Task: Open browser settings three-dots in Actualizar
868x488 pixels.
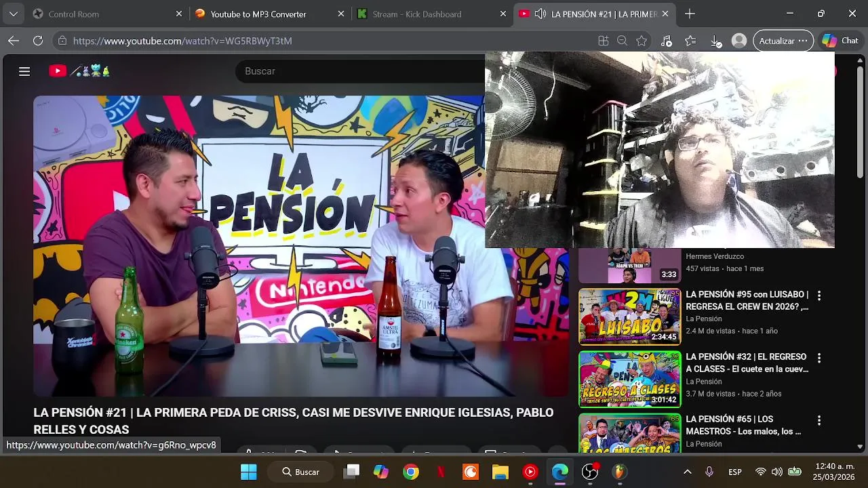Action: (803, 41)
